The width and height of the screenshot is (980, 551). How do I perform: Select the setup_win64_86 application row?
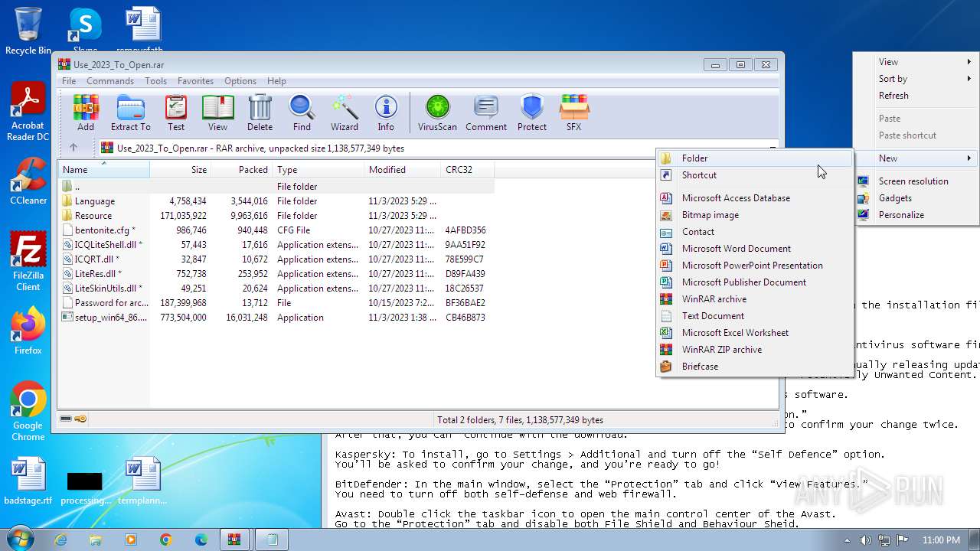[x=276, y=318]
